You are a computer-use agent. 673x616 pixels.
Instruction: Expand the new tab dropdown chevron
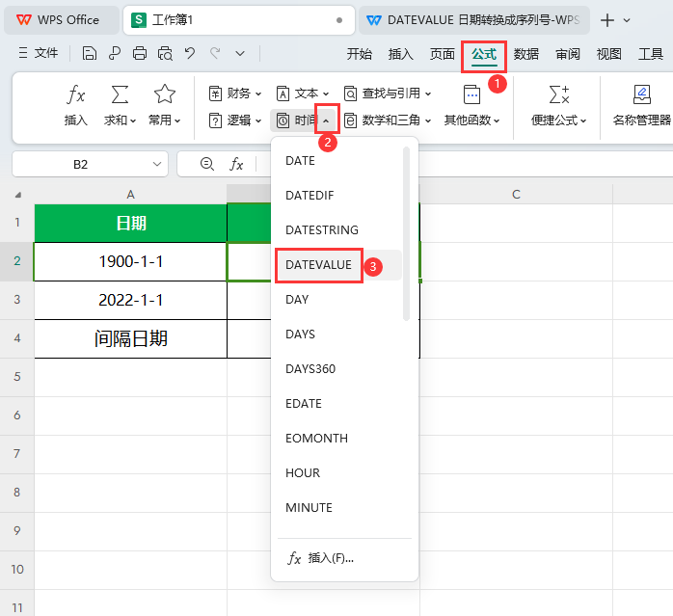pyautogui.click(x=627, y=20)
